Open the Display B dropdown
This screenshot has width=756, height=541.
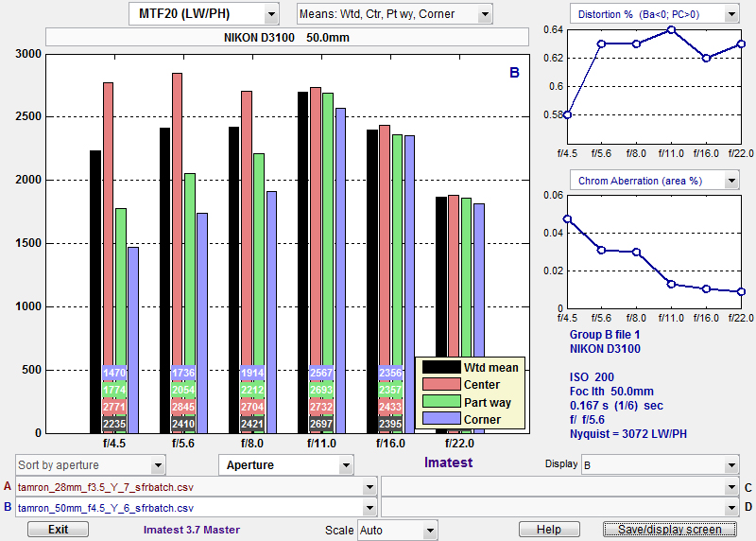pos(660,465)
